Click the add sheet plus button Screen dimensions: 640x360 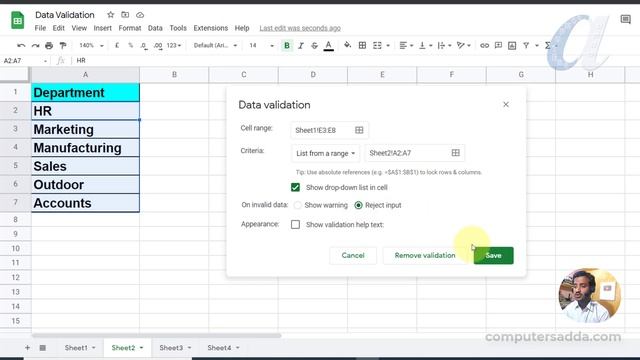(x=27, y=348)
